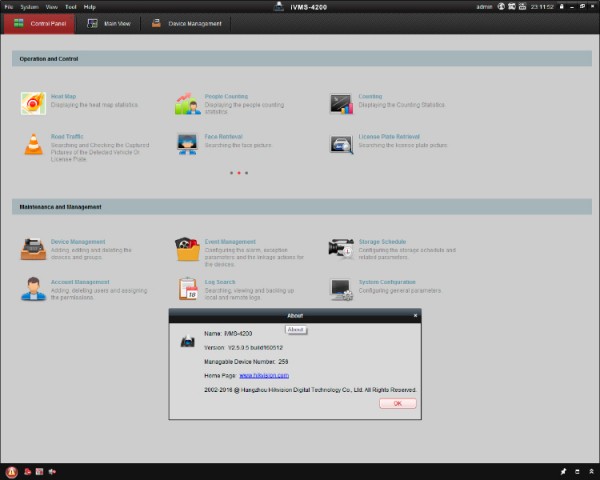This screenshot has width=600, height=480.
Task: Open the License Plate Retrieval icon
Action: (x=341, y=145)
